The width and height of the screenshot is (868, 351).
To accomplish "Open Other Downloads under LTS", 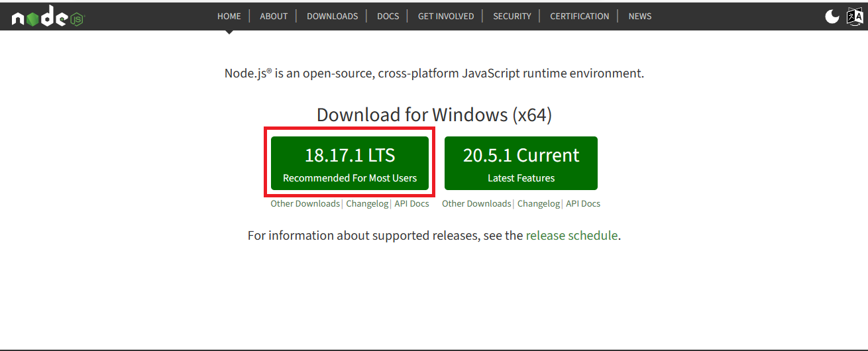I will pos(305,204).
